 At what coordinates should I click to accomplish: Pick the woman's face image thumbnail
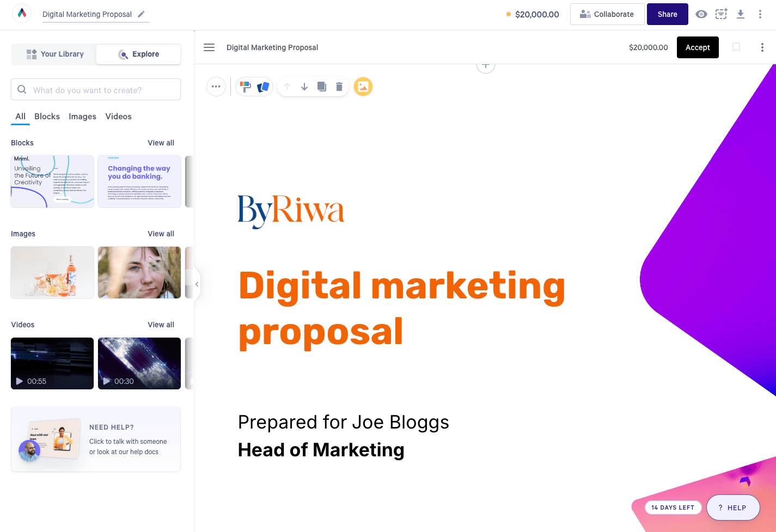tap(139, 272)
